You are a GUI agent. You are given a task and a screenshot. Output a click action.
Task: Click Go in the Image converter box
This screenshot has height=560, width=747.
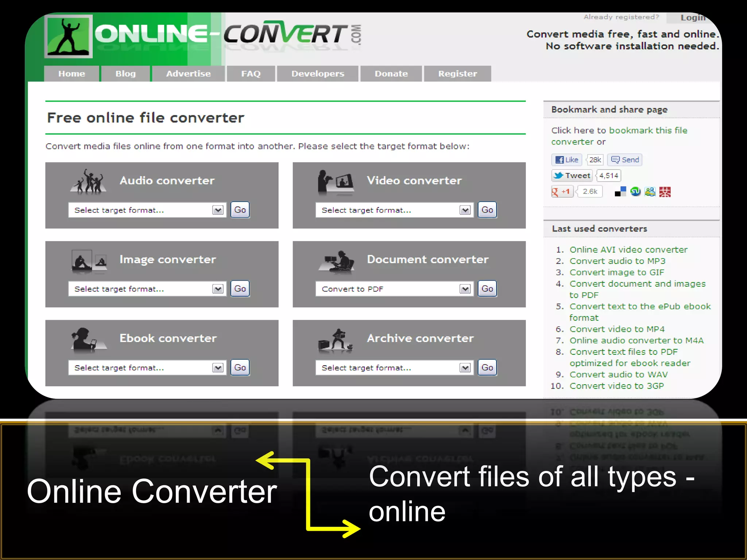[x=240, y=289]
